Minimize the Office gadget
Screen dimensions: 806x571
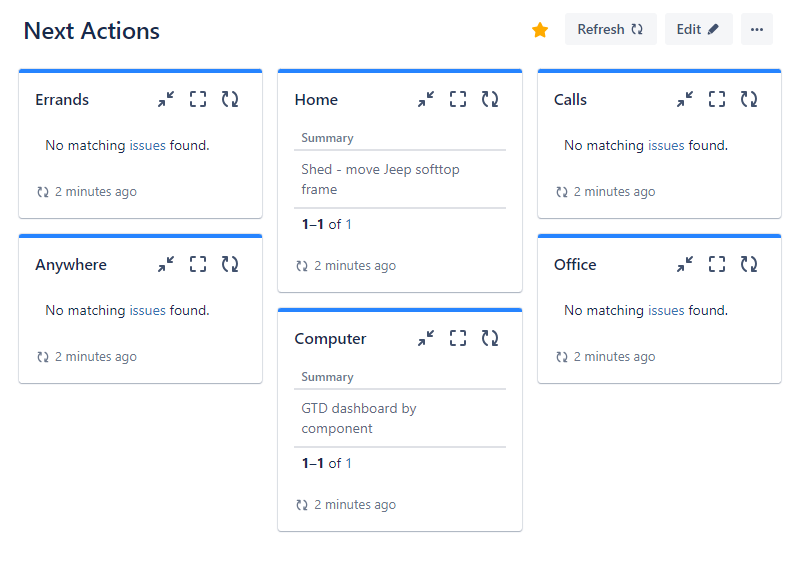pyautogui.click(x=685, y=264)
